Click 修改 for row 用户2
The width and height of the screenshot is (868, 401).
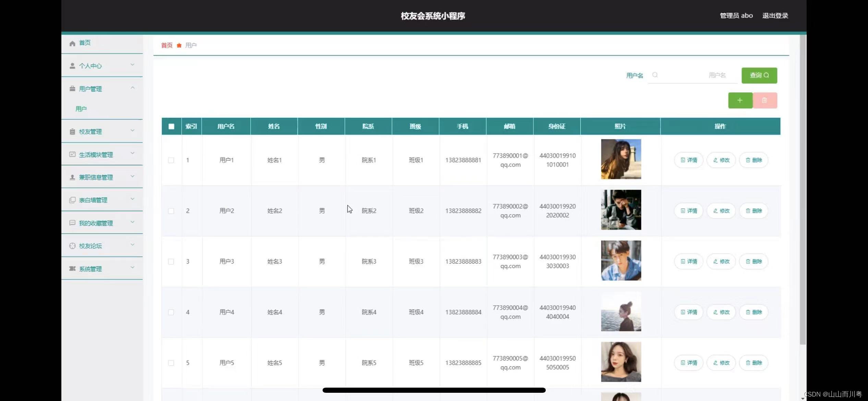coord(721,211)
